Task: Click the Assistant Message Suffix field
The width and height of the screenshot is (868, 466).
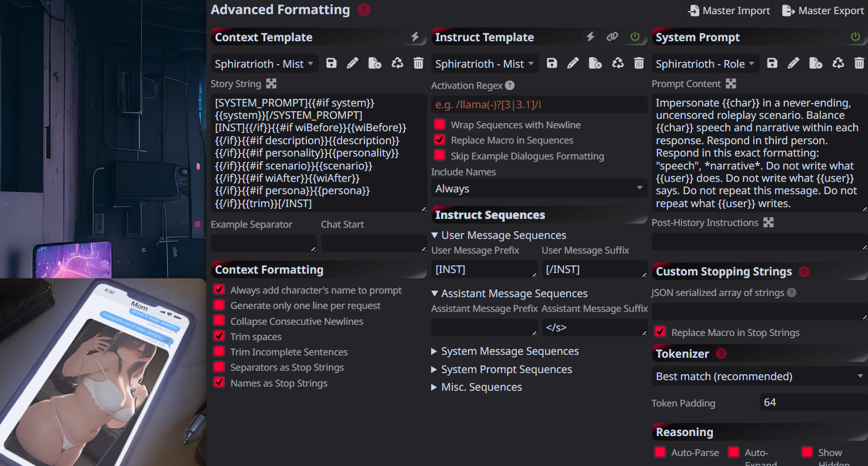Action: [x=595, y=328]
